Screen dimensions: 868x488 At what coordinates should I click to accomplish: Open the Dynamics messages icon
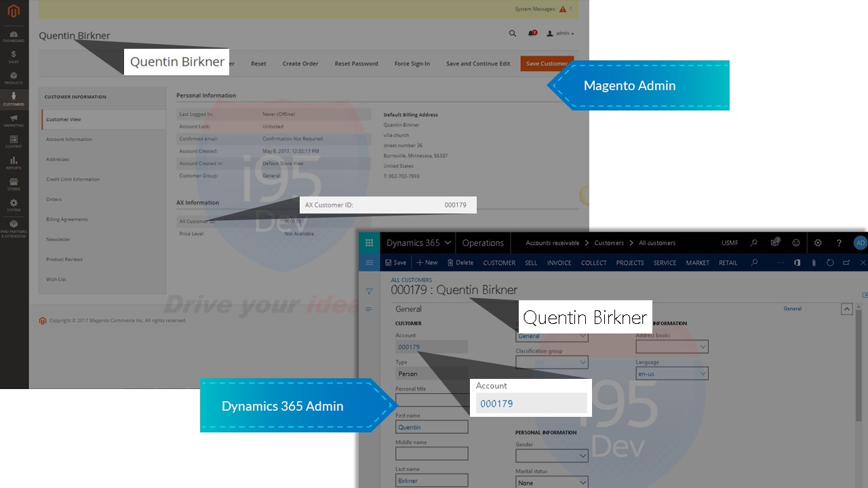(775, 243)
